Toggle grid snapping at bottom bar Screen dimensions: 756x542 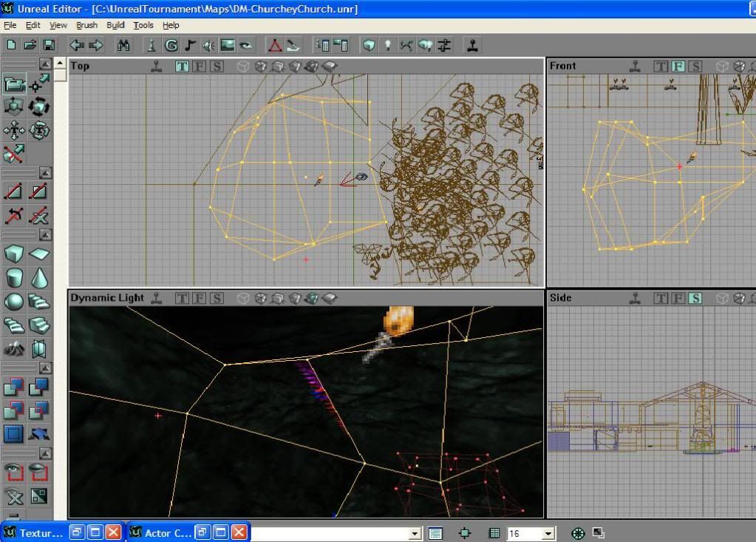coord(494,533)
